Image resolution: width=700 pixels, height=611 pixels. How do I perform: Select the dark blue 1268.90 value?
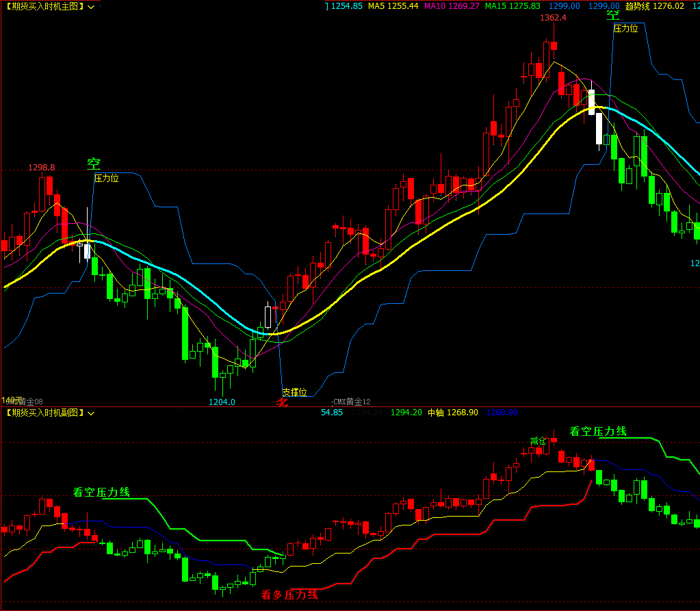(x=502, y=413)
